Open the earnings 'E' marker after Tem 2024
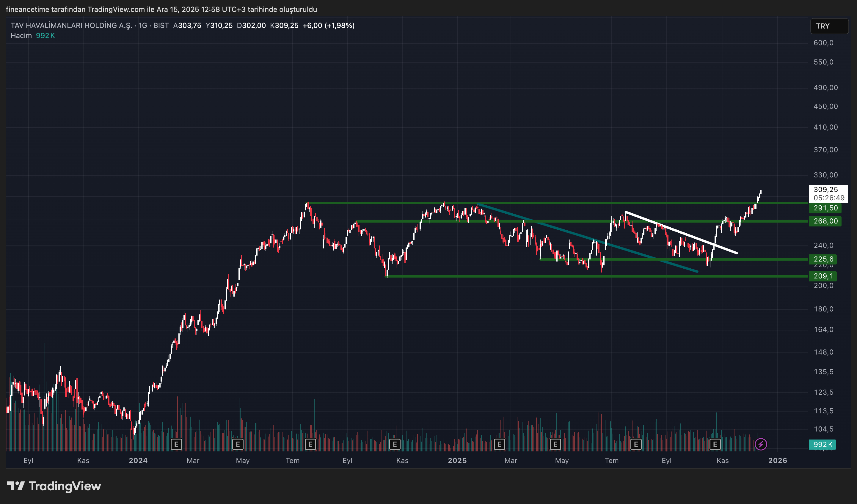Viewport: 857px width, 504px height. (x=310, y=444)
